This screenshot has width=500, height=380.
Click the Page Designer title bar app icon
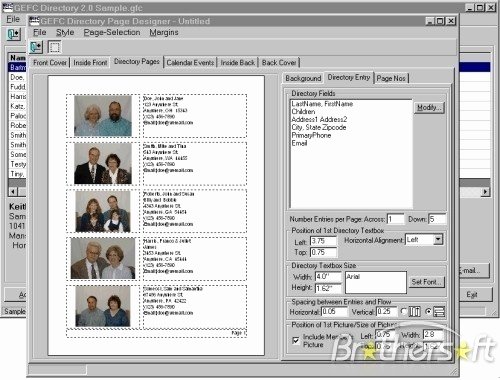(34, 21)
